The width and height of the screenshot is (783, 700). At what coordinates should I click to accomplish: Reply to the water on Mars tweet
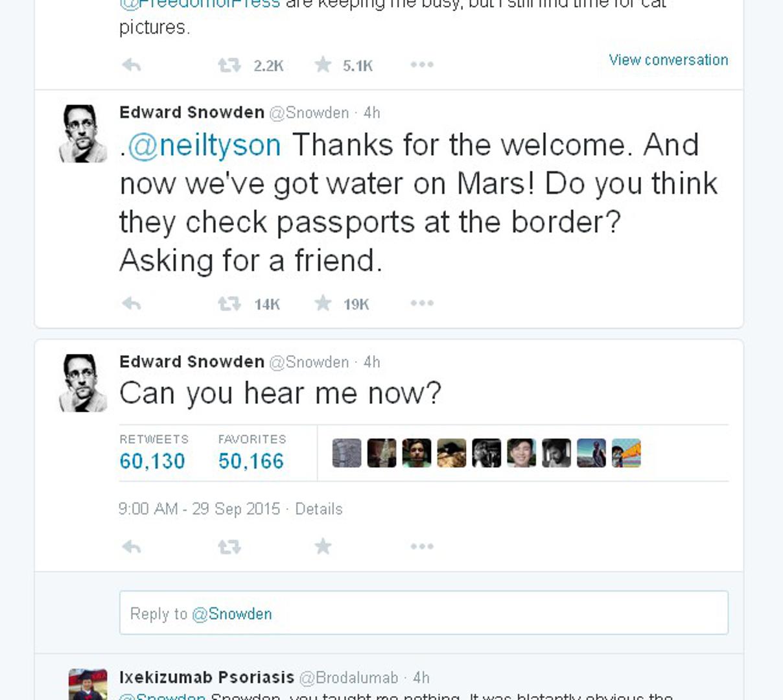click(x=132, y=303)
